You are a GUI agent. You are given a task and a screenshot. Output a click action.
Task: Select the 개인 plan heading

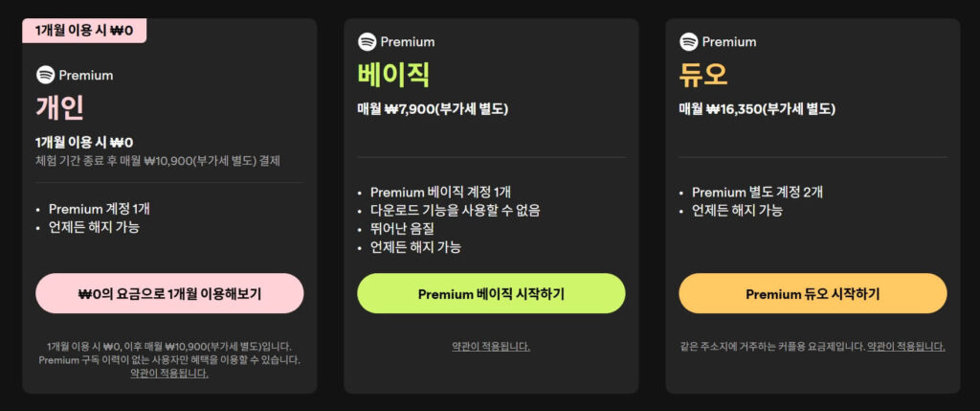point(57,107)
